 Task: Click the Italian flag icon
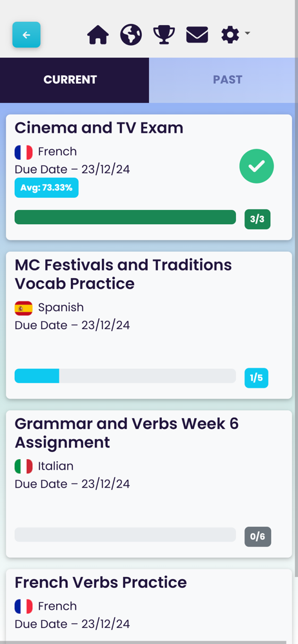click(23, 466)
